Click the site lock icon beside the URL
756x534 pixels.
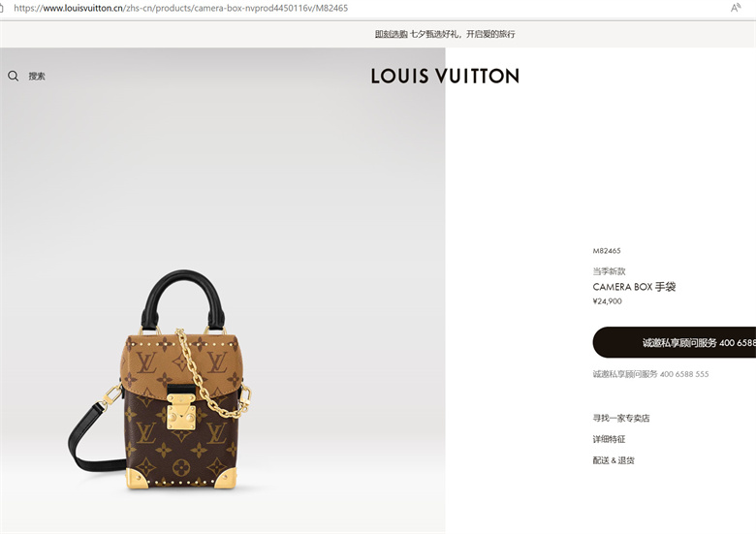1,8
